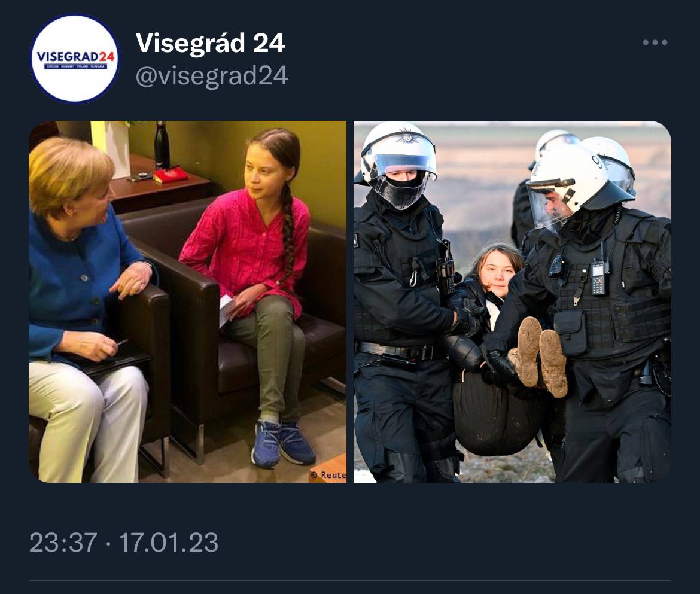Click the 17.01.23 date
Viewport: 700px width, 594px height.
tap(169, 543)
